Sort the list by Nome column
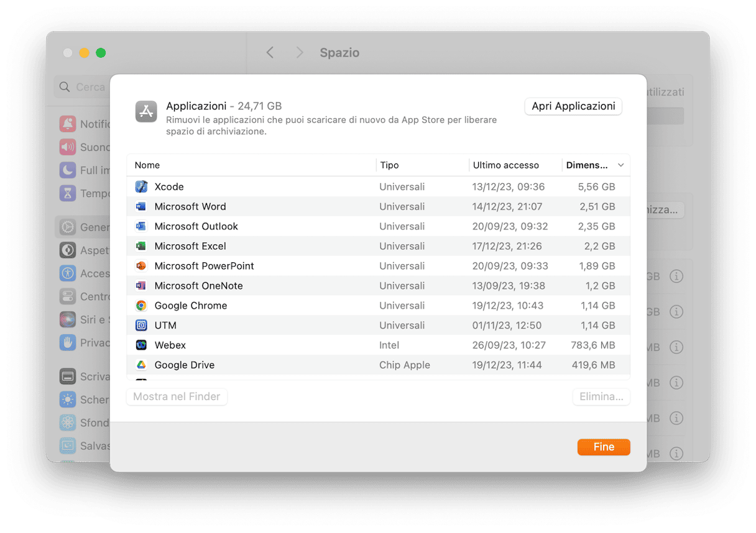The image size is (756, 533). (251, 165)
